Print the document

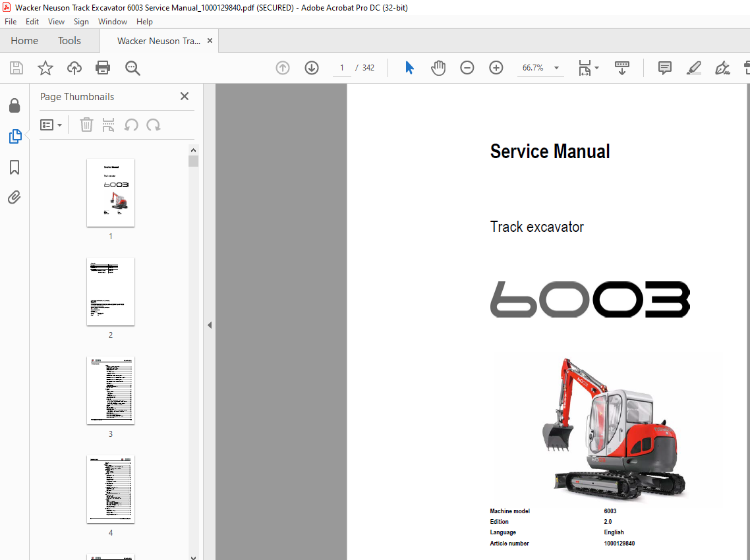(103, 68)
